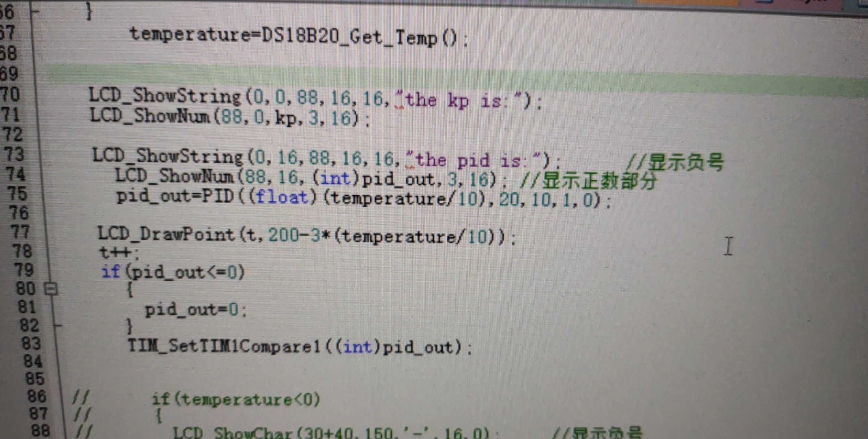
Task: Click the LCD_ShowString "the pid is:" line
Action: click(x=326, y=159)
